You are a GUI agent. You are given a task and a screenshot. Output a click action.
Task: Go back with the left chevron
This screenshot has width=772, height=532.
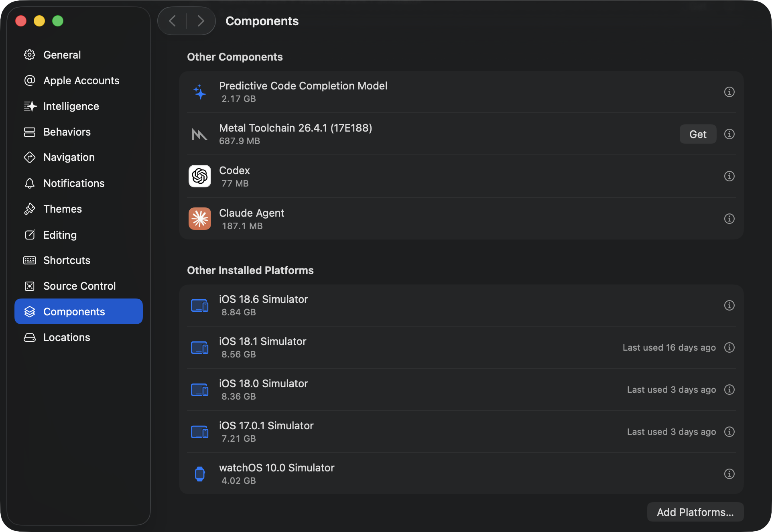coord(173,21)
